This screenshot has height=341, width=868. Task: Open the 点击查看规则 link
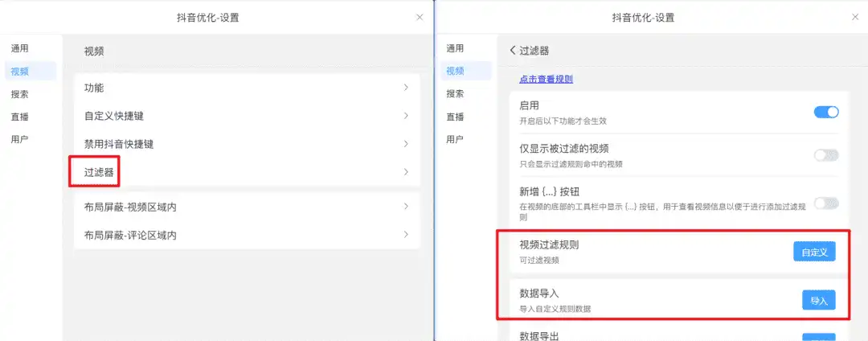click(546, 79)
